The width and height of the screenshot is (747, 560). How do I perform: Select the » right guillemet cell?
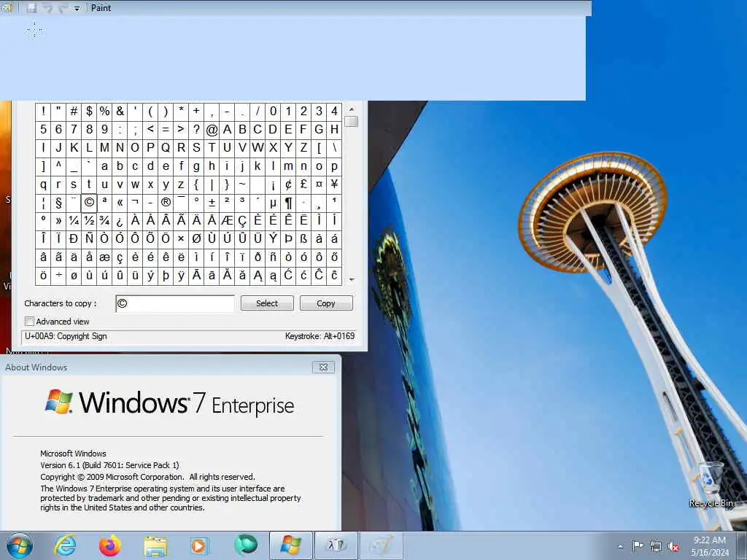coord(58,220)
